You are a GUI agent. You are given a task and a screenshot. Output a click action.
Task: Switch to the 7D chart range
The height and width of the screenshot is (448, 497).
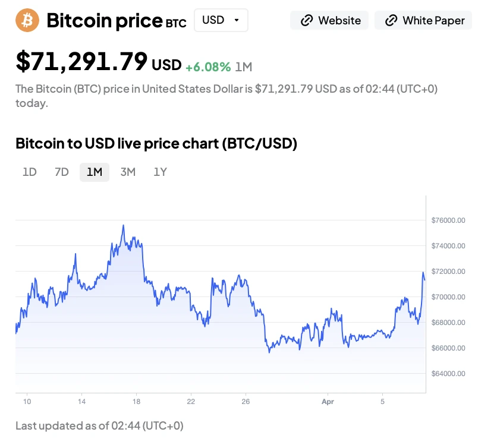(x=62, y=172)
